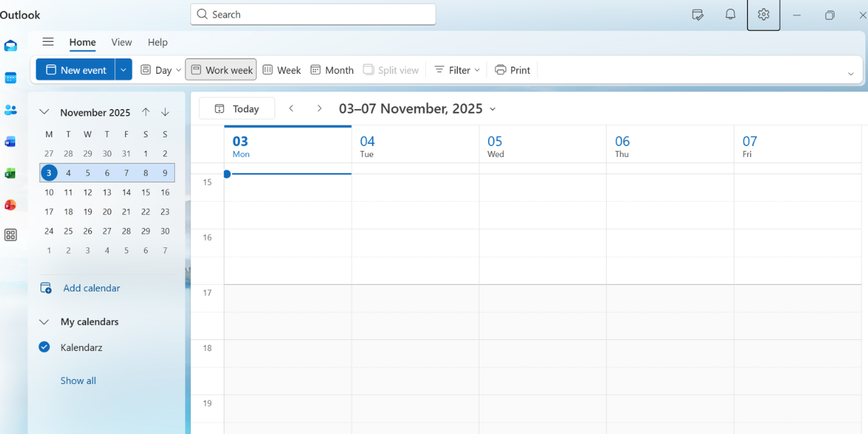Screen dimensions: 868x434
Task: Toggle the Kalendarz calendar checkbox
Action: [x=44, y=347]
